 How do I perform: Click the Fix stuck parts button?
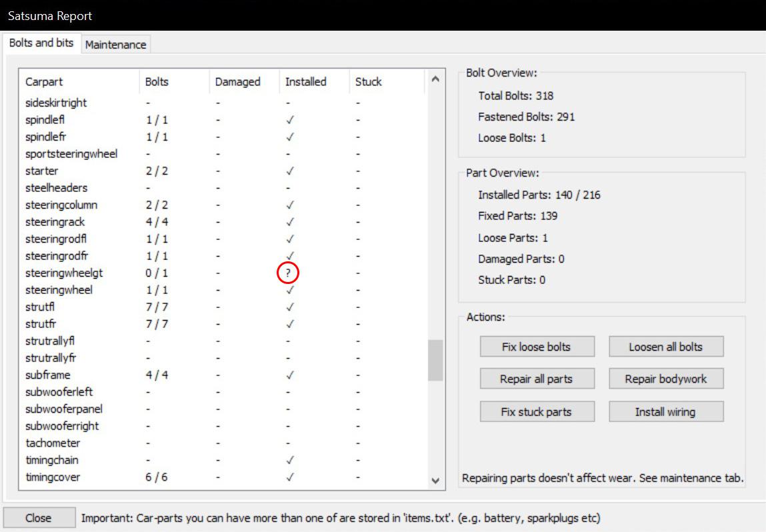(537, 412)
